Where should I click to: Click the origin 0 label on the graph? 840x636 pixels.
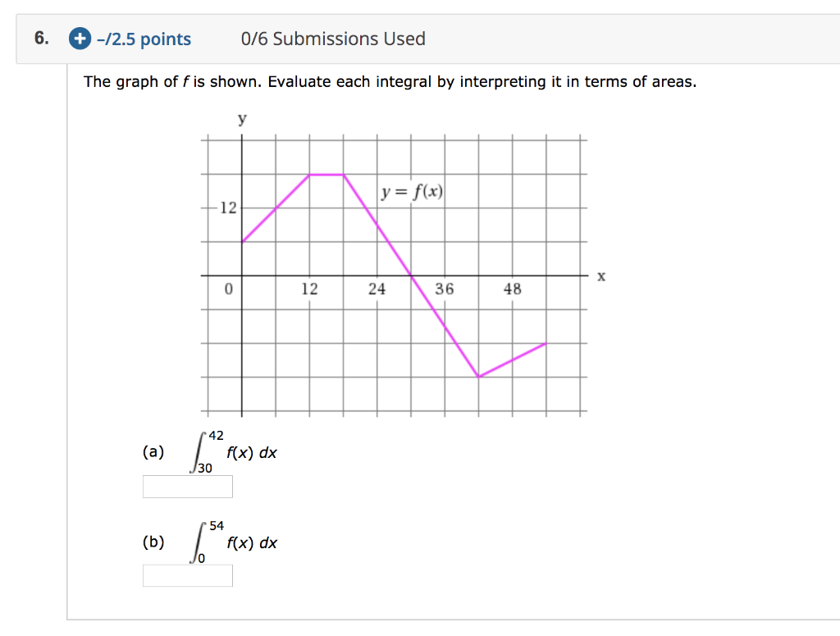point(228,289)
